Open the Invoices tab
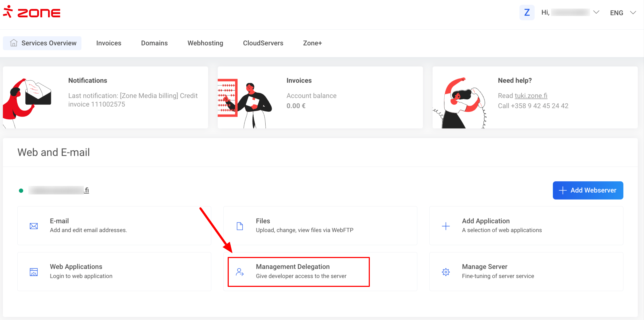 [x=108, y=43]
